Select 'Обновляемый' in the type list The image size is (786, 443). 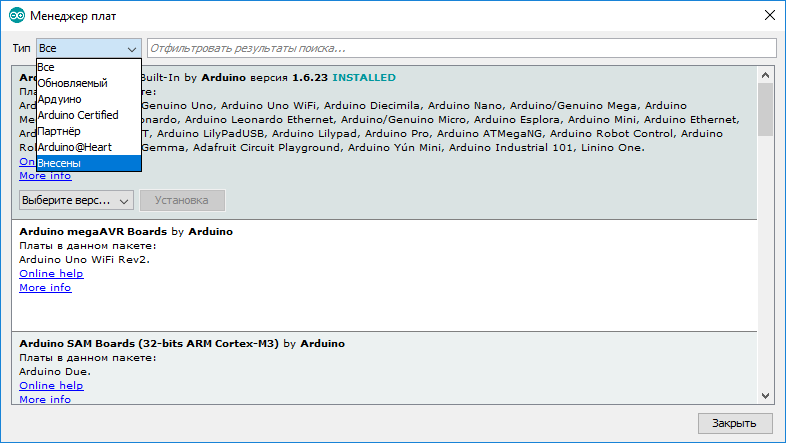pos(89,83)
